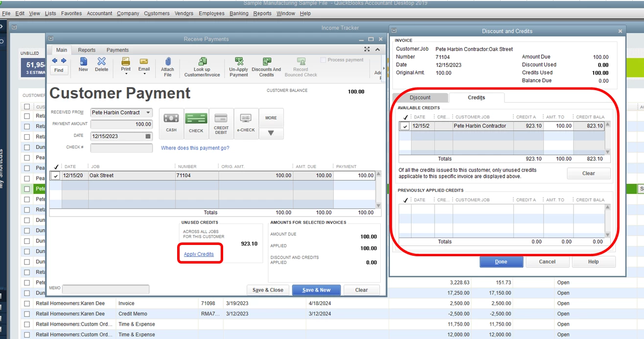Open Discounts And Credits icon
The height and width of the screenshot is (339, 644).
(266, 67)
